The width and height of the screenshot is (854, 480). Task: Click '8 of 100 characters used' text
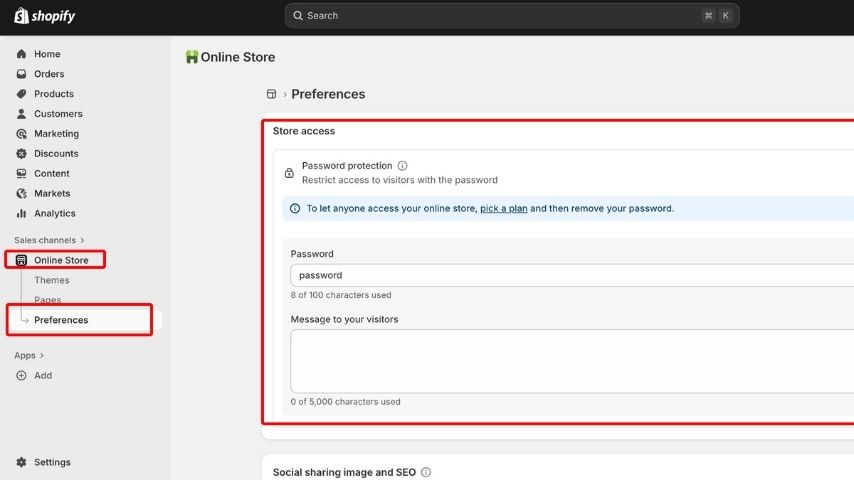click(x=341, y=295)
